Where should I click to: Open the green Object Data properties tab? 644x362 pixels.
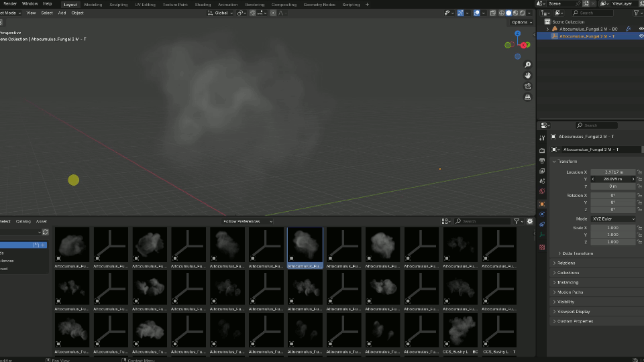point(542,235)
